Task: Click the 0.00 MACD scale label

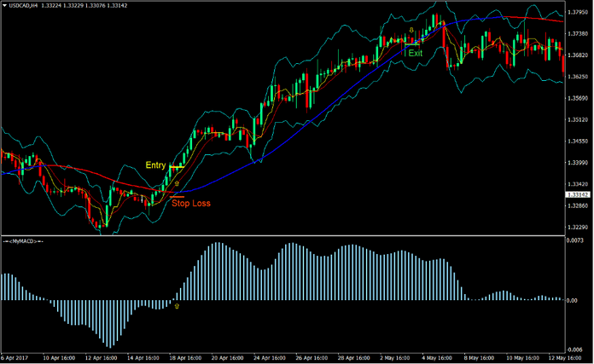Action: pyautogui.click(x=572, y=300)
